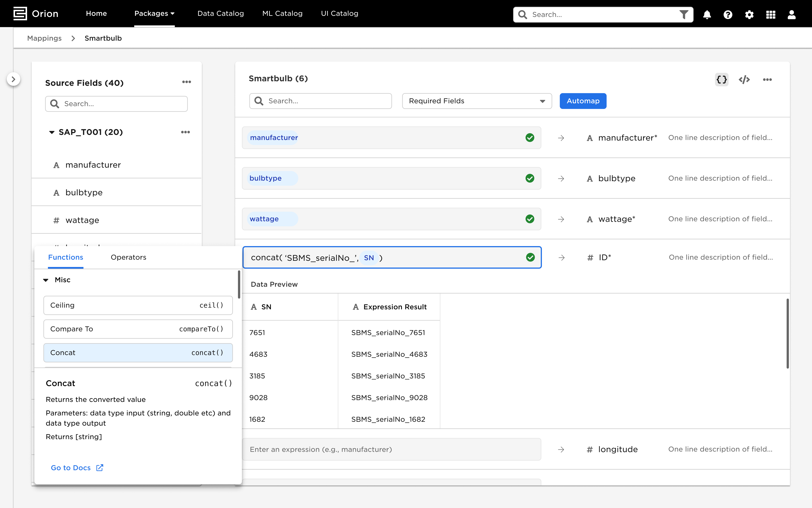
Task: Select the Ceiling function
Action: pos(138,305)
